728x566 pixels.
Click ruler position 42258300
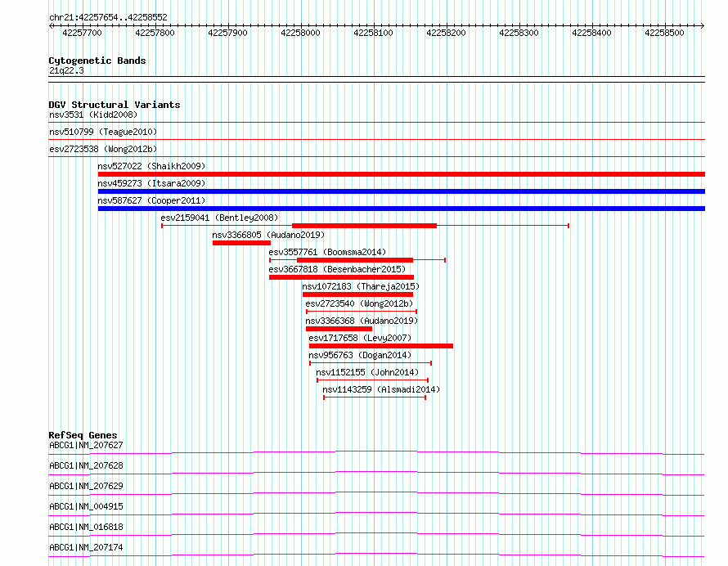pos(519,33)
